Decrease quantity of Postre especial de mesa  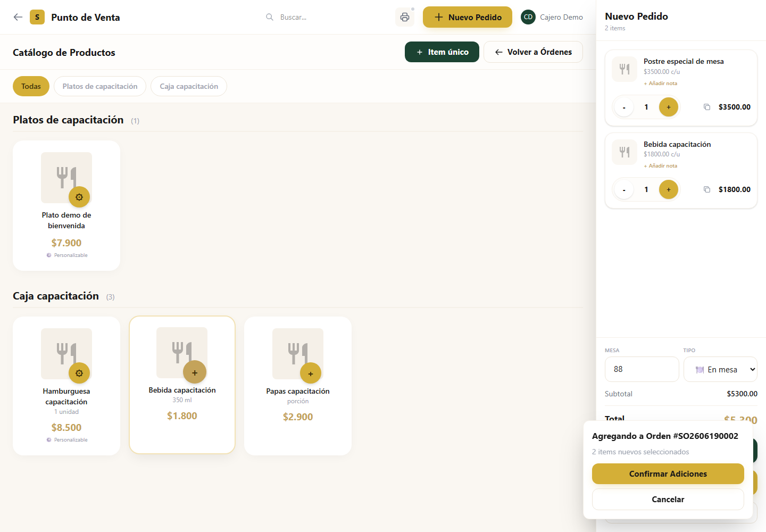(x=624, y=107)
